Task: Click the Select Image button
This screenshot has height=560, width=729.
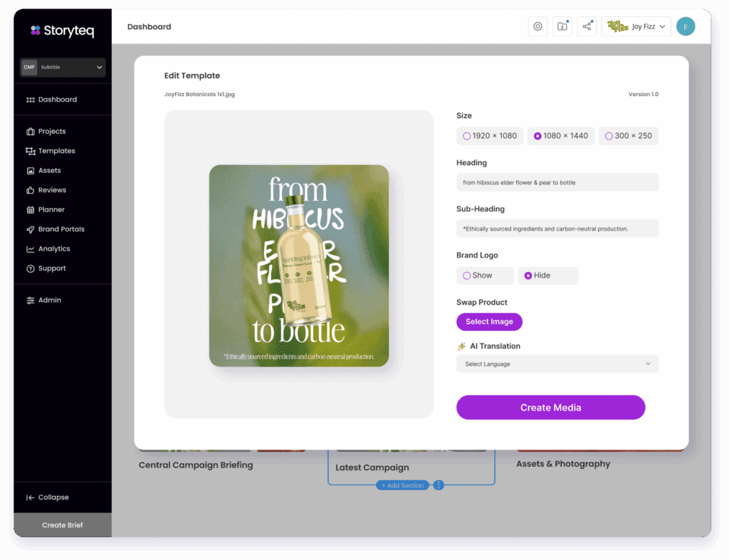Action: pyautogui.click(x=489, y=322)
